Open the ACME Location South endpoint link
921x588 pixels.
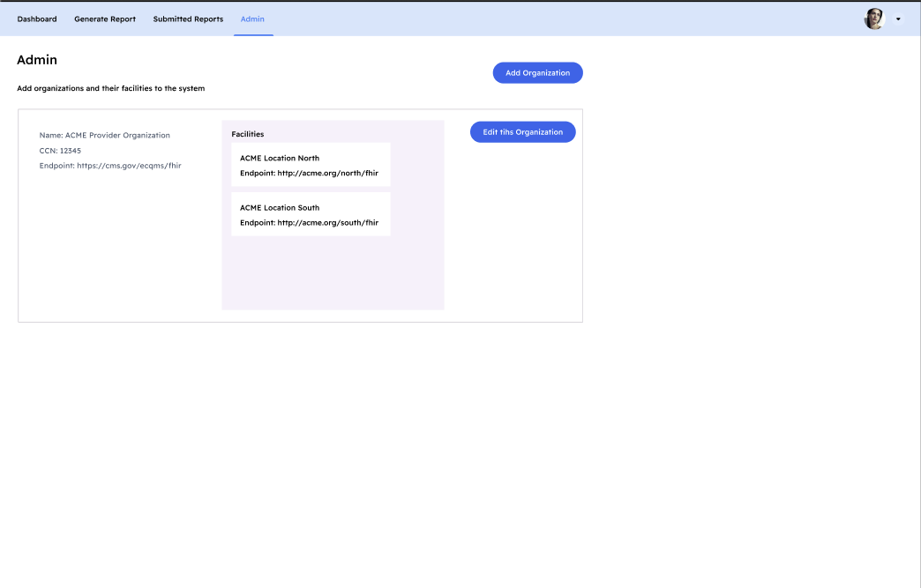309,222
